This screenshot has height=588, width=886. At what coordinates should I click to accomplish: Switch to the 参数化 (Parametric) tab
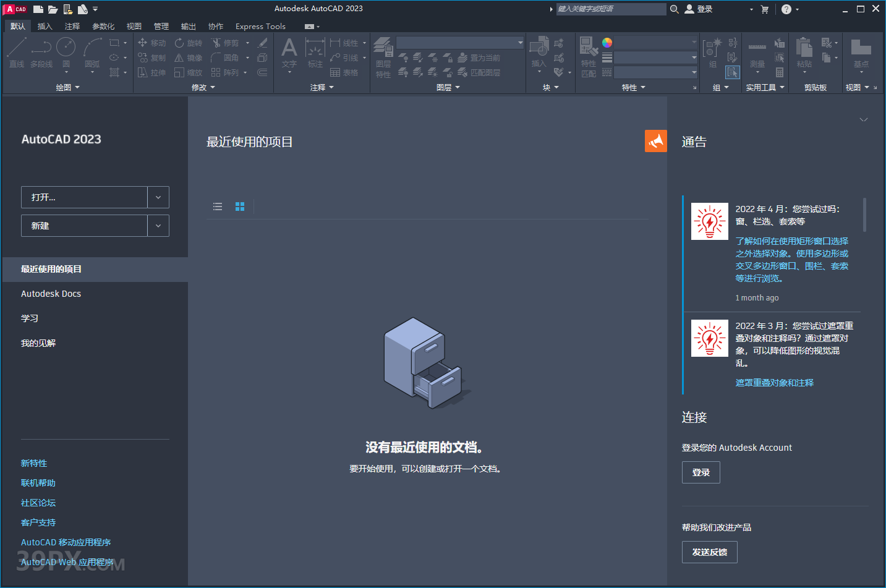103,26
